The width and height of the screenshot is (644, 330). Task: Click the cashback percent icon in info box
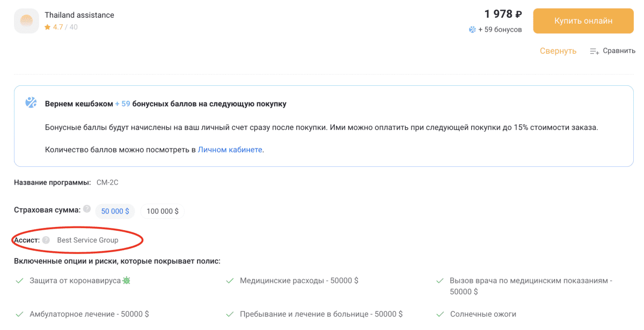pos(31,102)
